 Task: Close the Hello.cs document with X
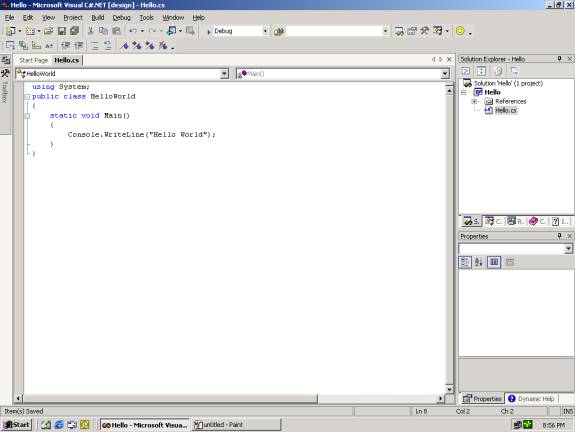(449, 59)
